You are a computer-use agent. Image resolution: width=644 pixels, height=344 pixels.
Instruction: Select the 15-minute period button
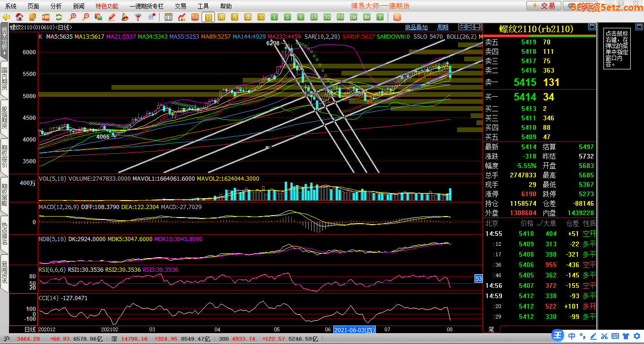(x=314, y=17)
